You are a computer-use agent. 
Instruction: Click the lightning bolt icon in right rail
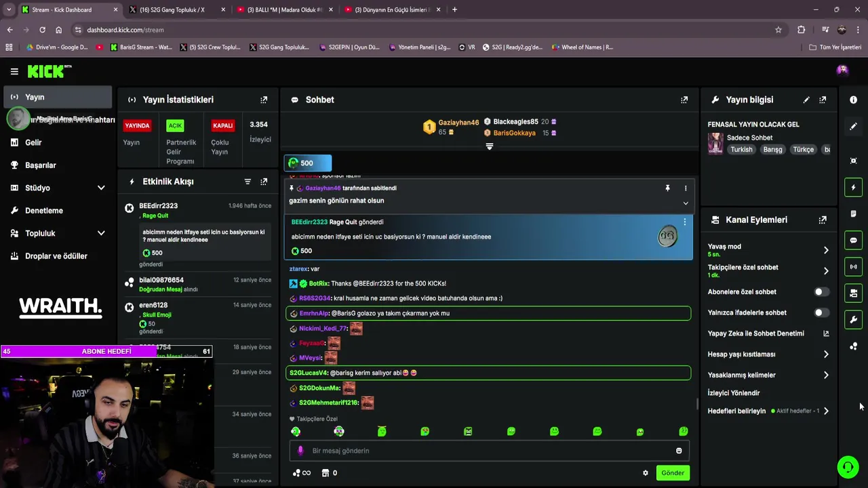click(853, 187)
